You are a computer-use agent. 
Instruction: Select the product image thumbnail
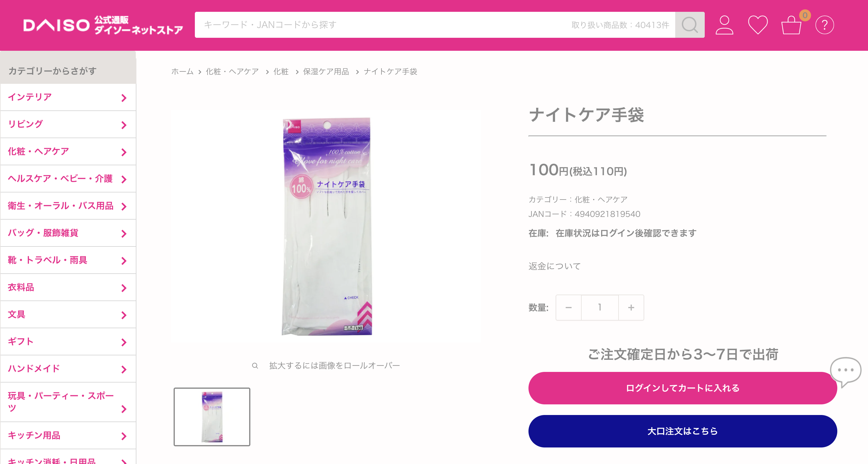[212, 417]
